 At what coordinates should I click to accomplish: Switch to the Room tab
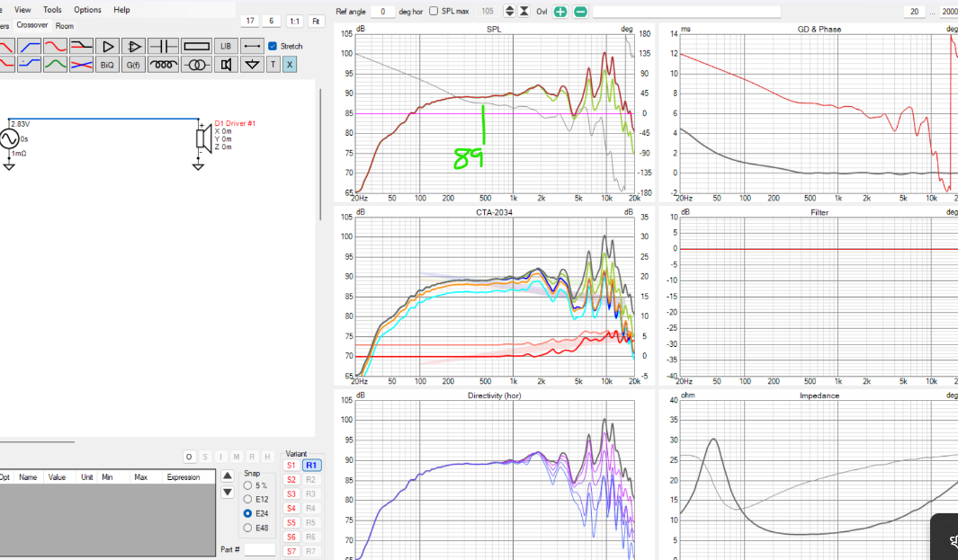[64, 26]
